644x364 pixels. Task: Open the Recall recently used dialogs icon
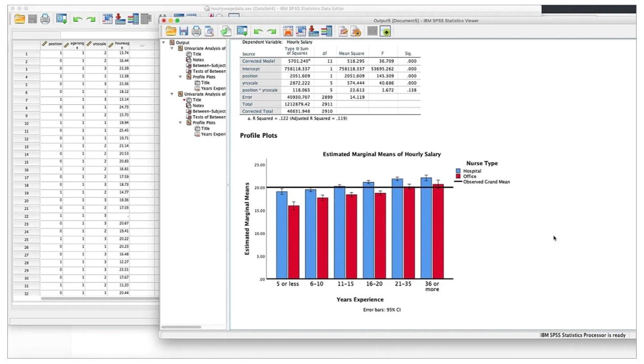[288, 31]
